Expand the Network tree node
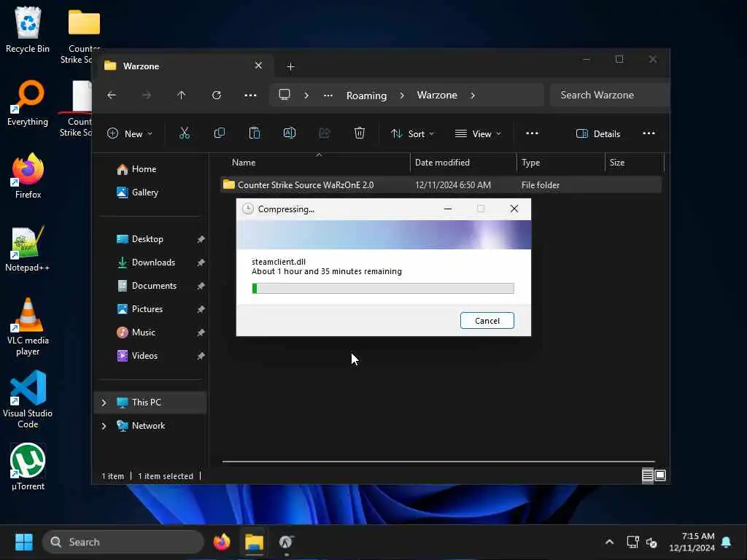The image size is (747, 560). coord(104,426)
